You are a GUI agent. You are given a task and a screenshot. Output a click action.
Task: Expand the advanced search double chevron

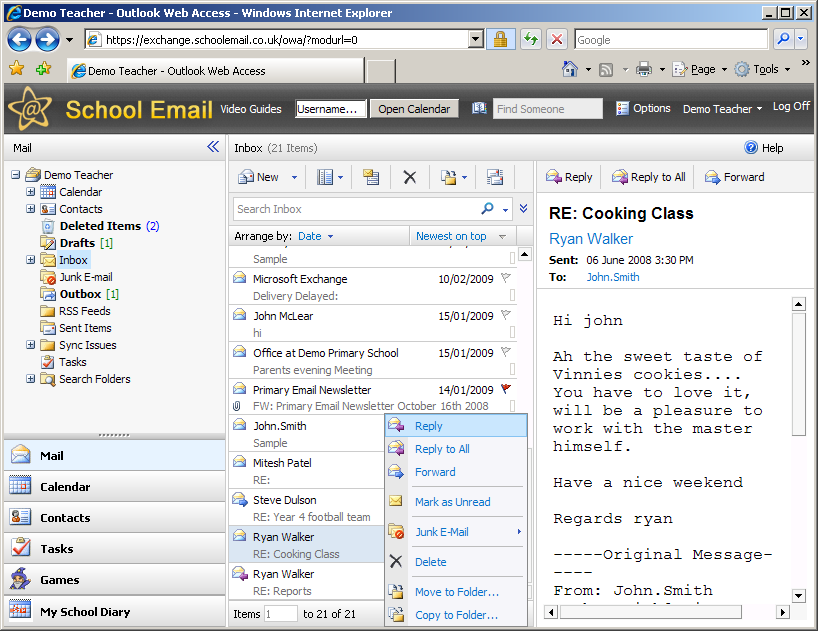pos(523,209)
